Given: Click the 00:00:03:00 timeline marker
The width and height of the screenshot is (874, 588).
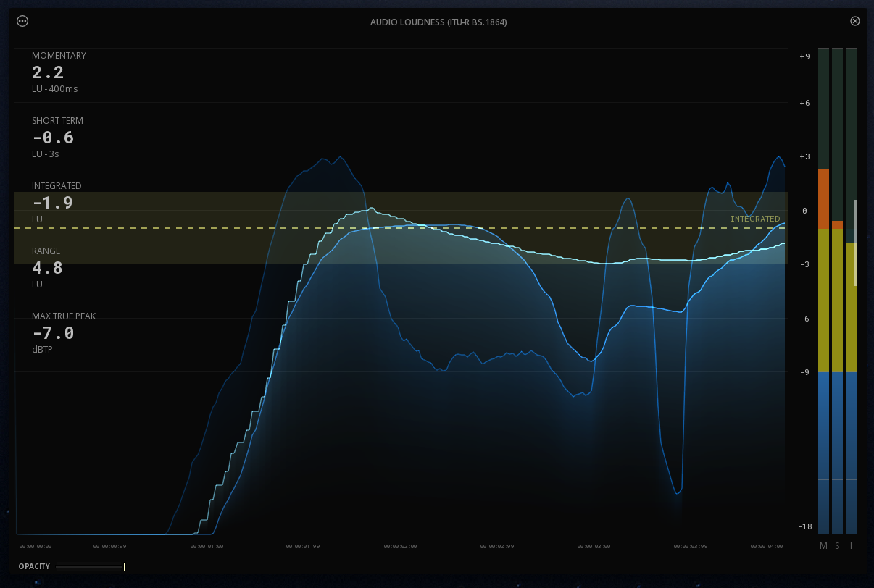Looking at the screenshot, I should coord(594,546).
